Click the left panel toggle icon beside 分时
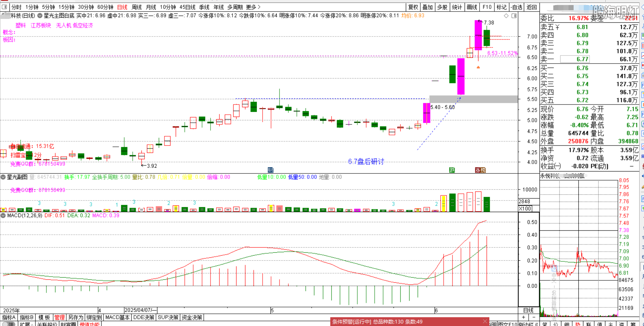This screenshot has height=326, width=644. click(x=4, y=7)
